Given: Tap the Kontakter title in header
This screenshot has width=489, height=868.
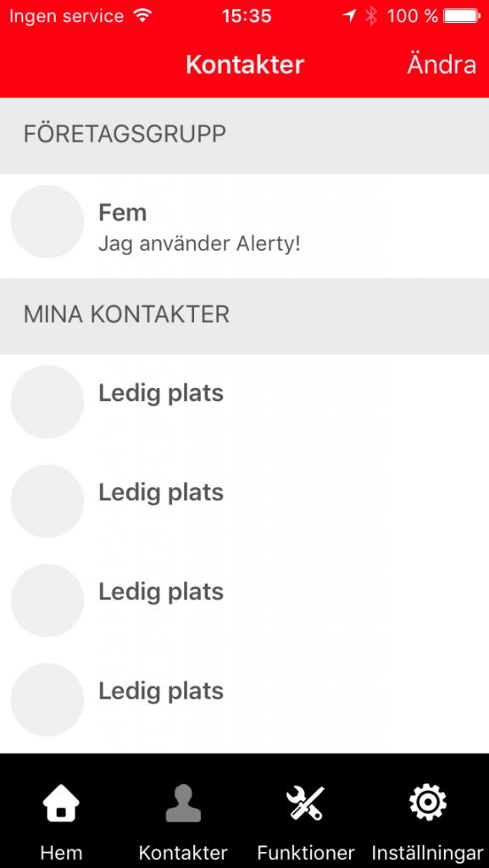Looking at the screenshot, I should (245, 64).
